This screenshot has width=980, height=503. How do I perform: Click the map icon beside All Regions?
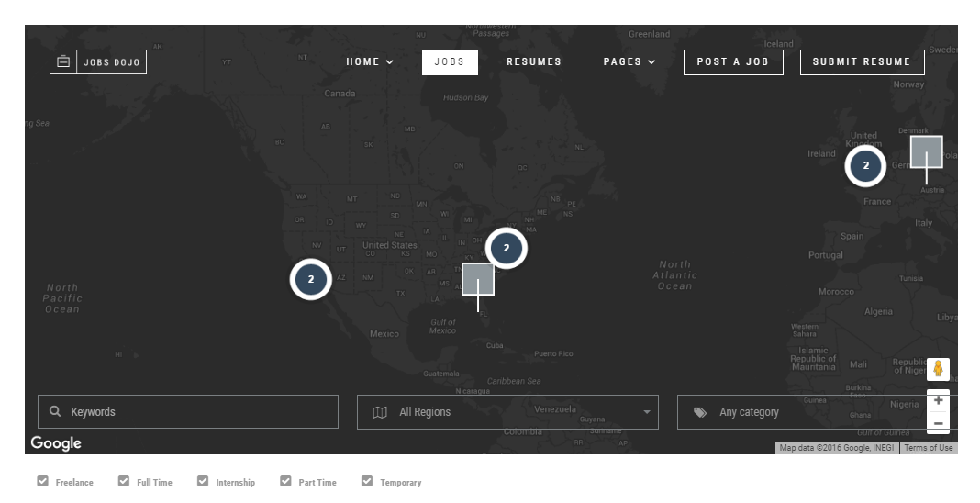click(x=379, y=412)
